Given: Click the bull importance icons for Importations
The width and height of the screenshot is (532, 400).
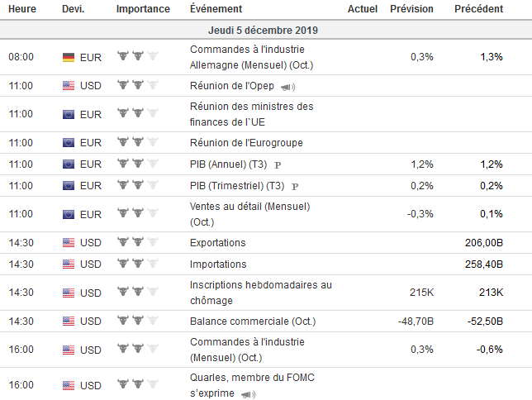Looking at the screenshot, I should click(137, 264).
